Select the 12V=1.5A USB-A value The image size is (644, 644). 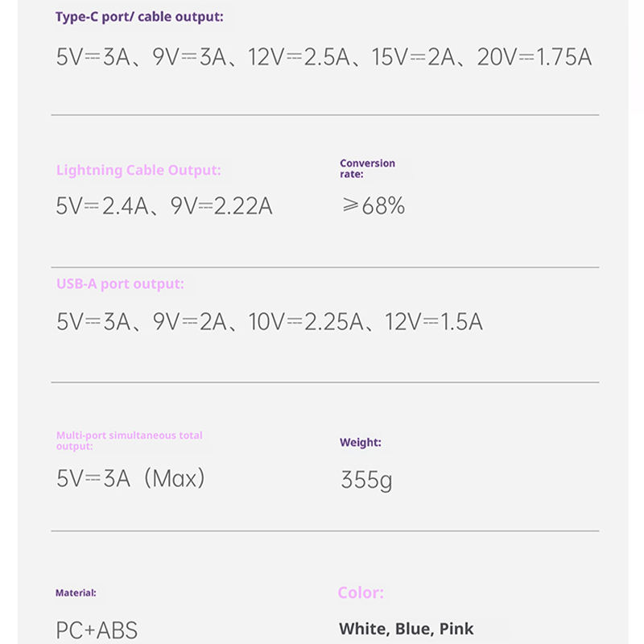pos(434,322)
